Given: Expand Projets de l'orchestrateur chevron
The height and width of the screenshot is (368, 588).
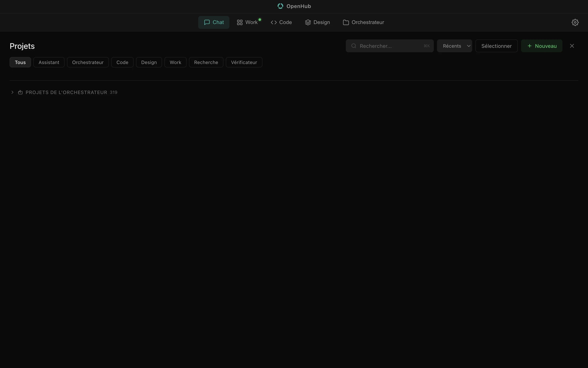Looking at the screenshot, I should (x=12, y=92).
